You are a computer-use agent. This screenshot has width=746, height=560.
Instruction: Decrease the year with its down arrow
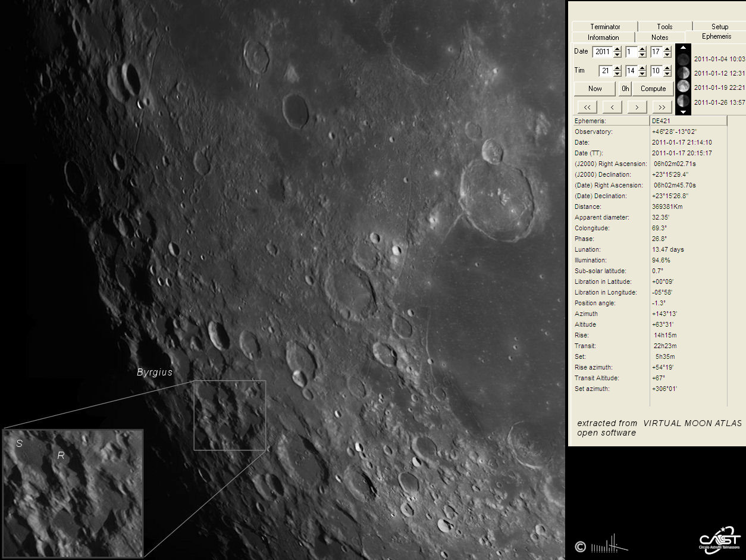pyautogui.click(x=618, y=55)
